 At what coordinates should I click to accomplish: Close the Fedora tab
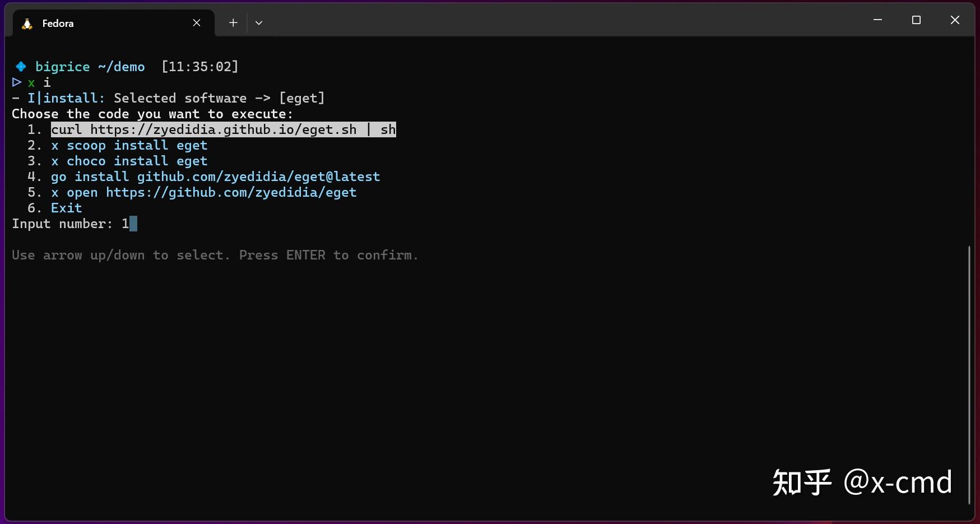(x=197, y=23)
